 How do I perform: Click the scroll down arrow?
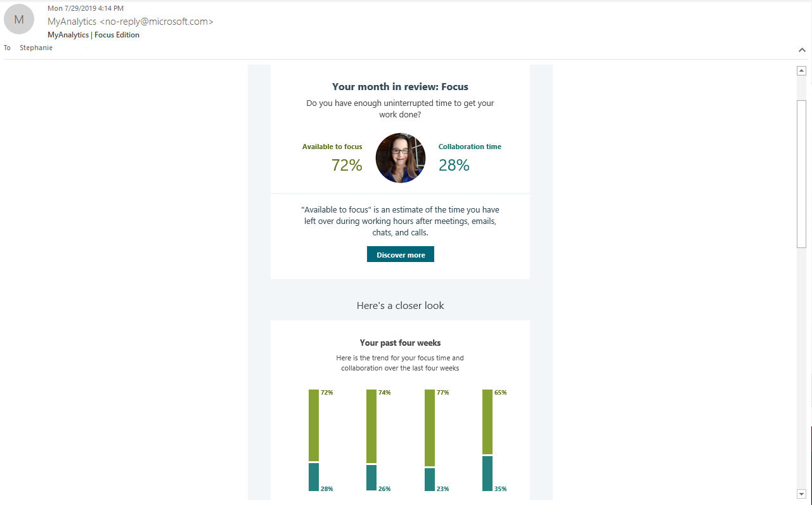801,494
